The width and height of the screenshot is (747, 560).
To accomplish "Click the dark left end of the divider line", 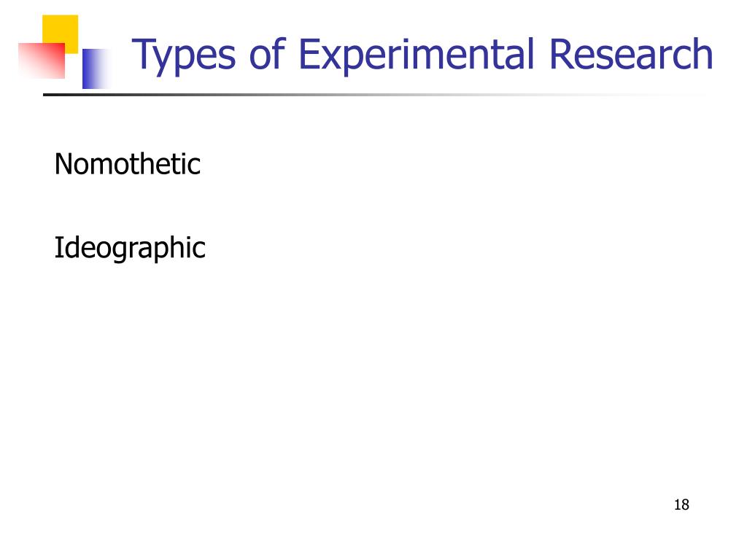I will pyautogui.click(x=53, y=95).
